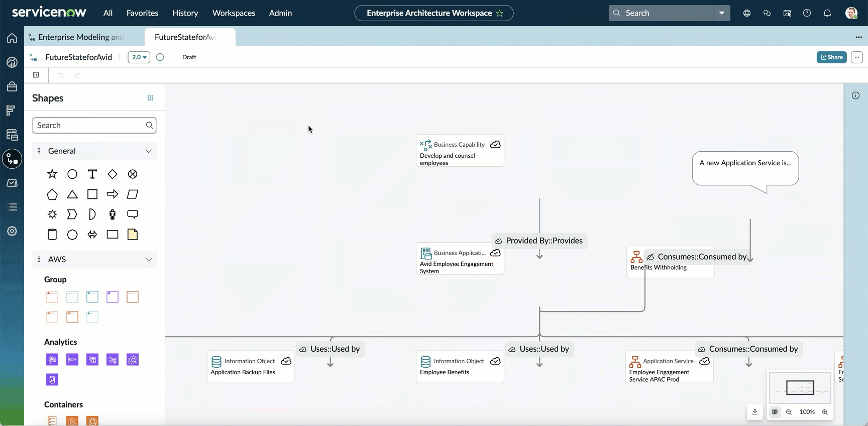
Task: Switch to Enterprise Modeling tab
Action: coord(80,37)
